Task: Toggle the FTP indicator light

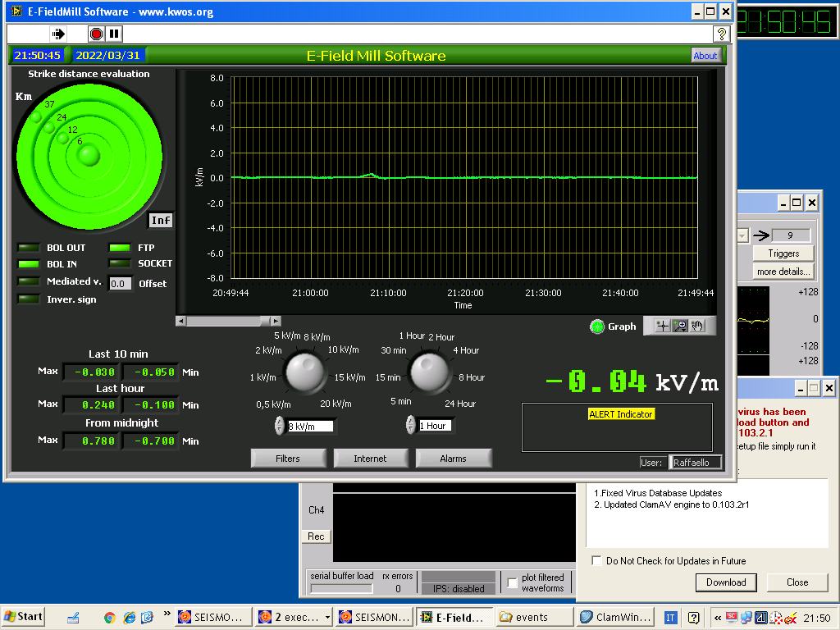Action: click(120, 248)
